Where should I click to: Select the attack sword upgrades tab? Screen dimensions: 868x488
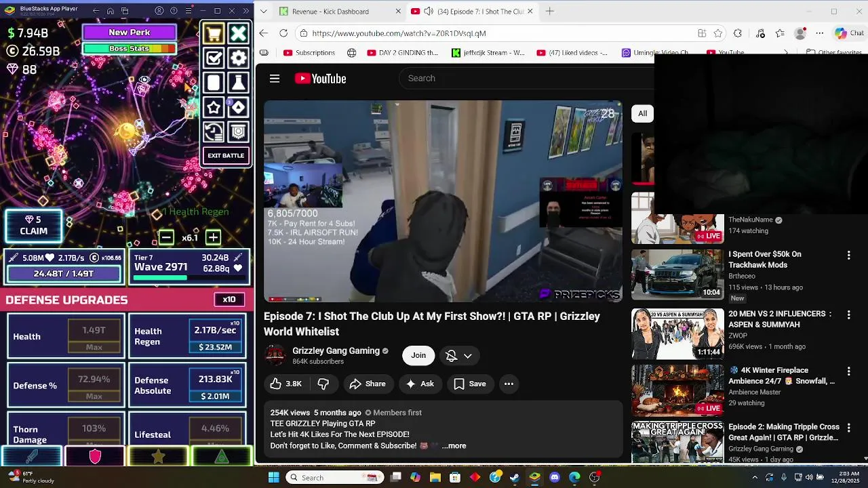pos(32,457)
